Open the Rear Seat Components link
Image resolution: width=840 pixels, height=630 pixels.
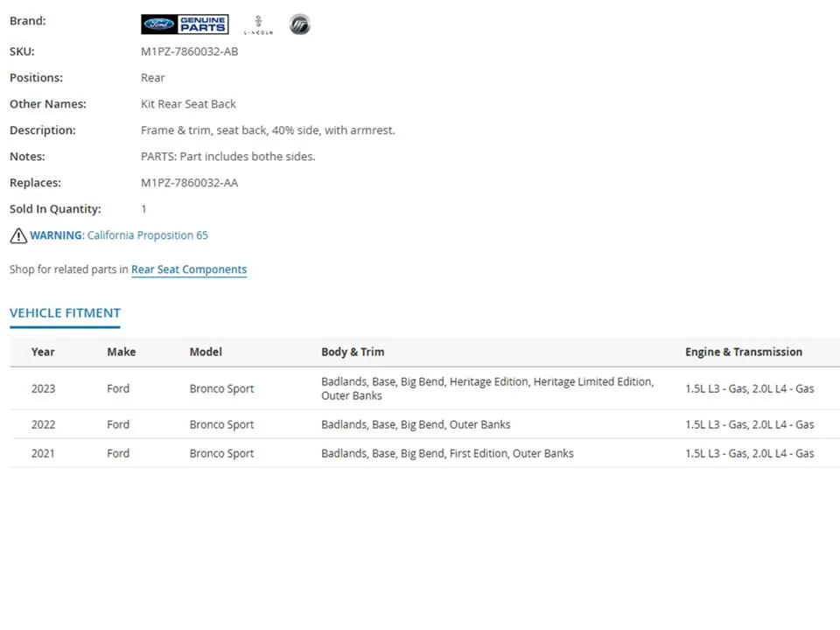(x=189, y=269)
